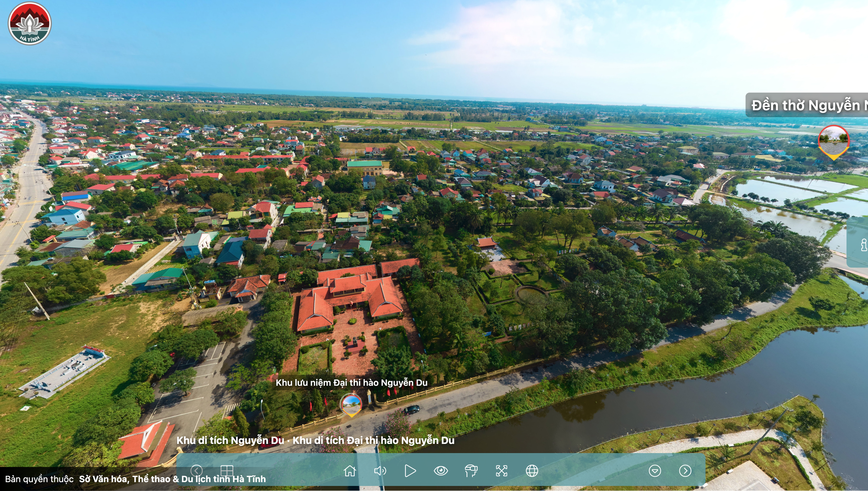Screen dimensions: 868x491
Task: Start autoplay with the play button
Action: click(410, 471)
